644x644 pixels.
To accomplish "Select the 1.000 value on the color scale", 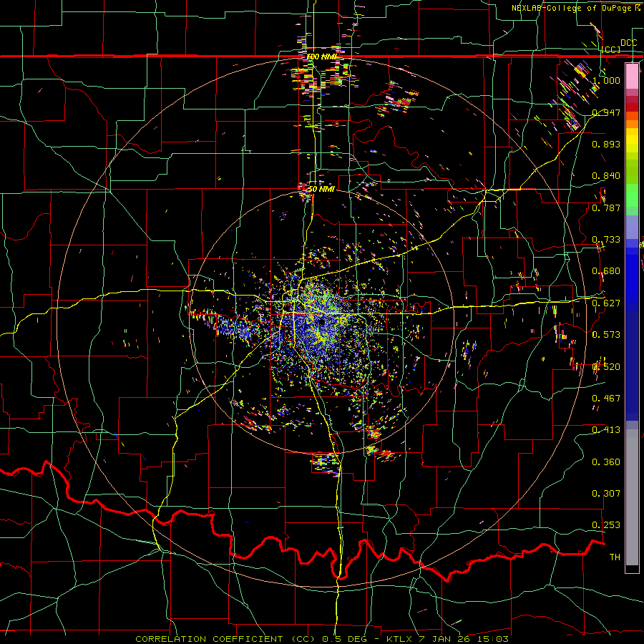I will click(606, 80).
